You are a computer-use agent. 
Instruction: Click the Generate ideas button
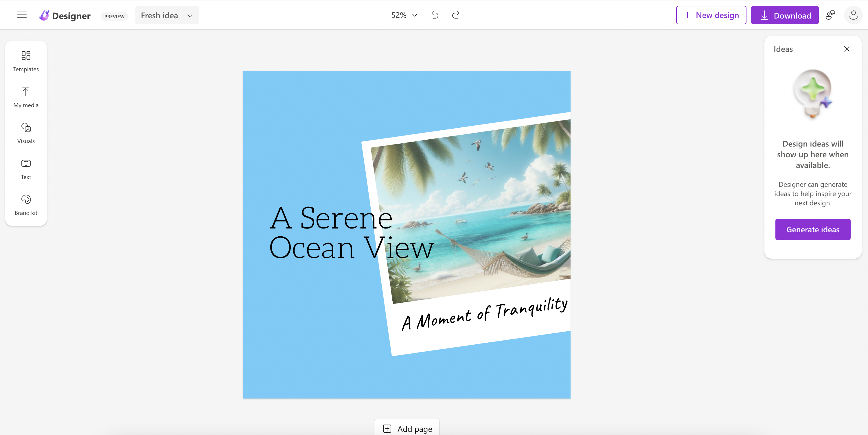click(812, 229)
